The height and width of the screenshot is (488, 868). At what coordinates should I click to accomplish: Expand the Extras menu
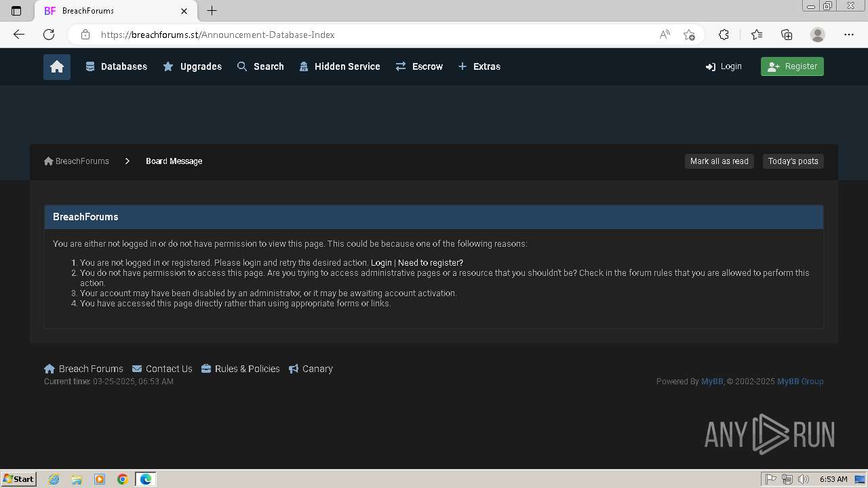[x=479, y=66]
